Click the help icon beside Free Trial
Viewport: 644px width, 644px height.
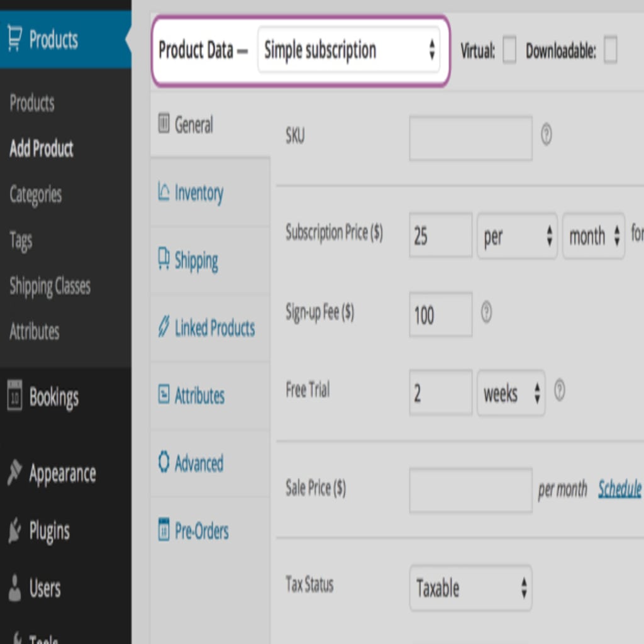[559, 390]
